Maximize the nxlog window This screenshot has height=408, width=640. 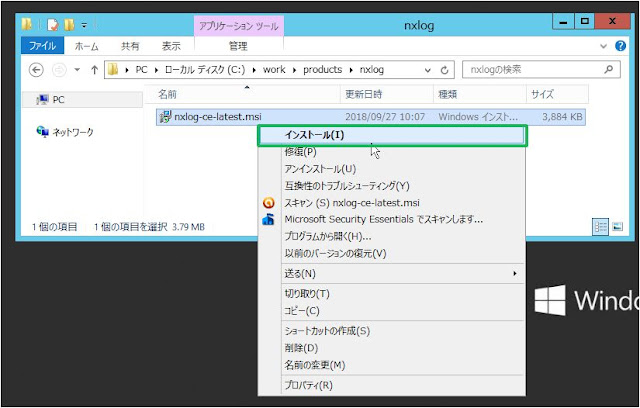tap(584, 22)
